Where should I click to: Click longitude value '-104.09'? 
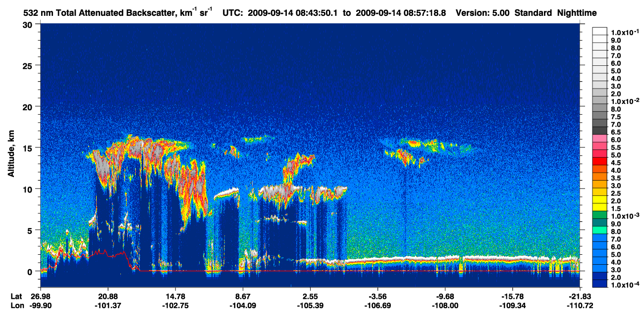pyautogui.click(x=243, y=306)
